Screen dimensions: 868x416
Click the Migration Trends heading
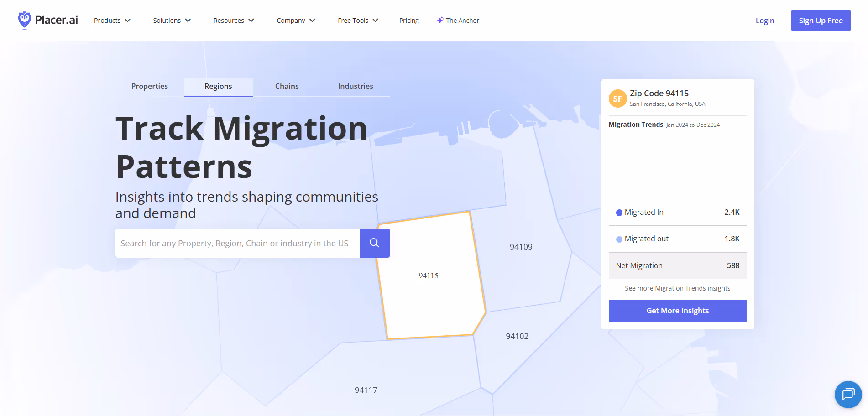point(636,125)
